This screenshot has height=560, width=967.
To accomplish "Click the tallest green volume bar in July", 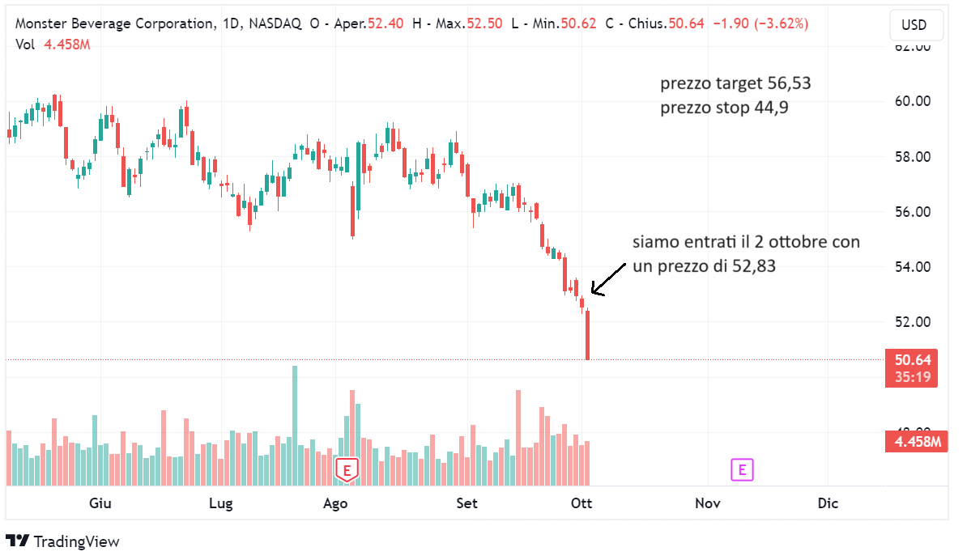I will pos(295,426).
